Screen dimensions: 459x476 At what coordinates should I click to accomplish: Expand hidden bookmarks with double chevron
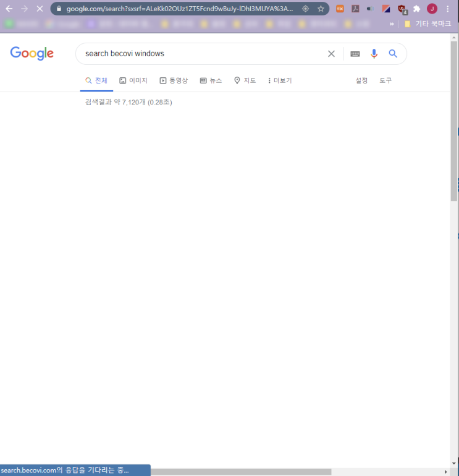click(x=392, y=23)
